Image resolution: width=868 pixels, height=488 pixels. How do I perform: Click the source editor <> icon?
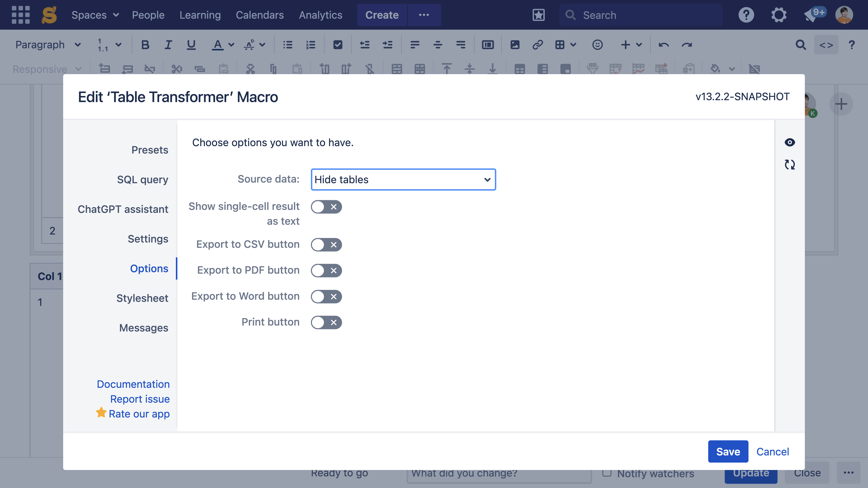pos(826,45)
